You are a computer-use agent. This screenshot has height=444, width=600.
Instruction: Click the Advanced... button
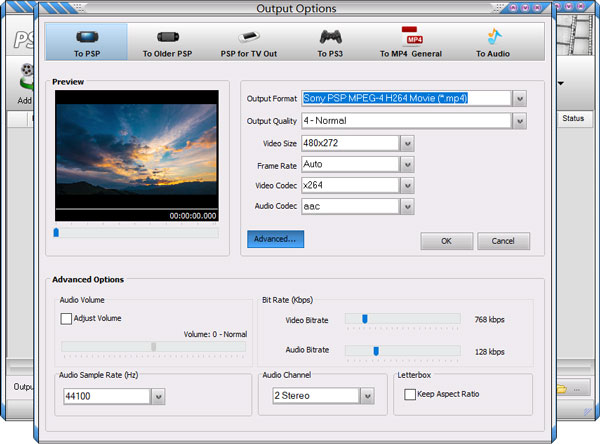click(x=275, y=239)
